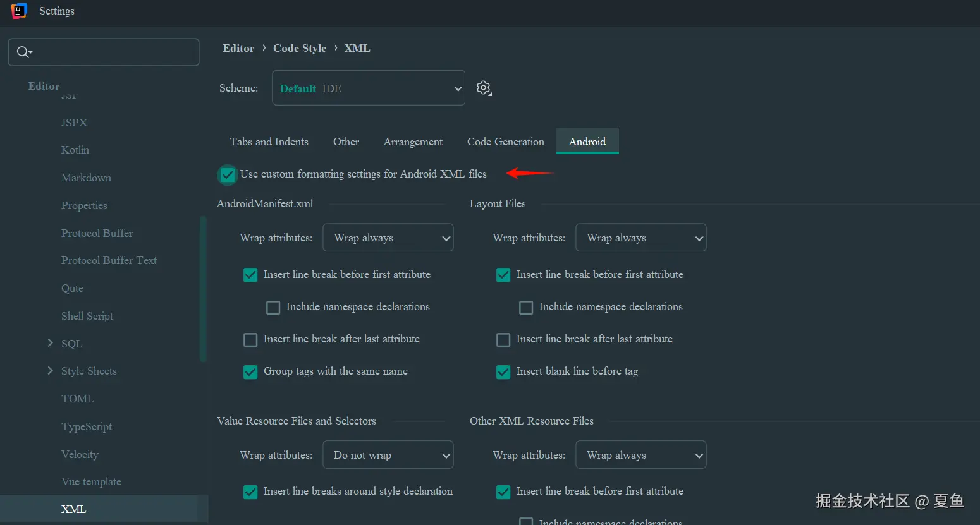This screenshot has width=980, height=525.
Task: Open Other XML Resource Files Wrap attributes dropdown
Action: tap(641, 455)
